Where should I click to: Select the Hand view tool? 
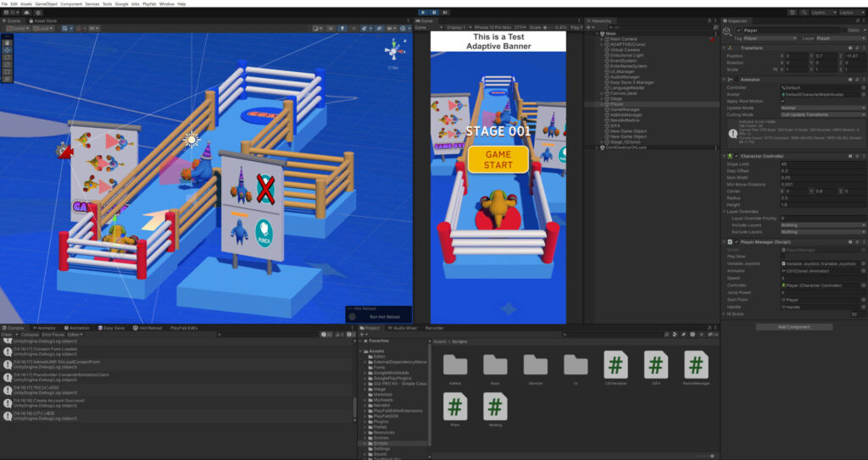click(7, 42)
